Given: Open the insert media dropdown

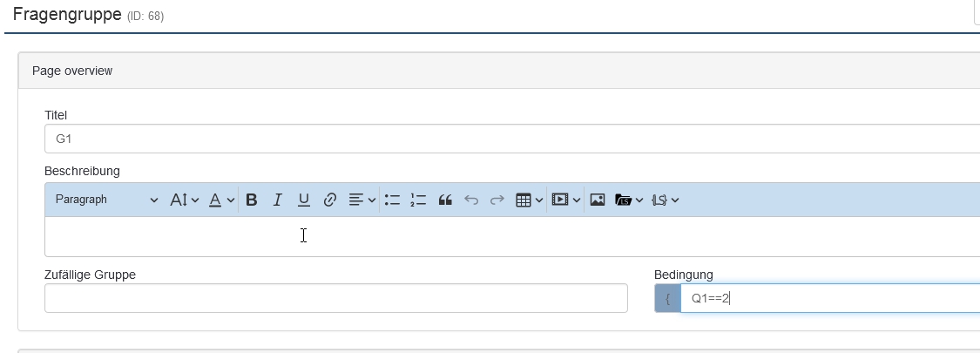Looking at the screenshot, I should pos(566,200).
